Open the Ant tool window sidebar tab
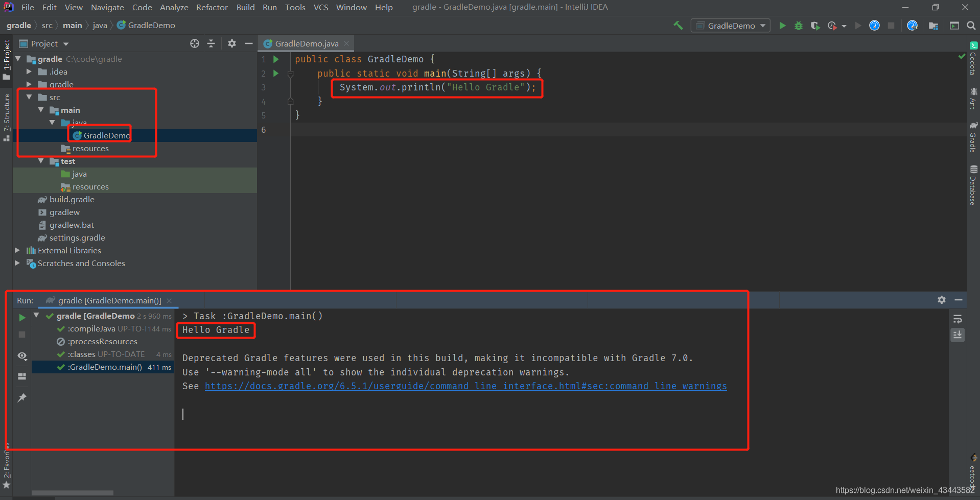 973,99
